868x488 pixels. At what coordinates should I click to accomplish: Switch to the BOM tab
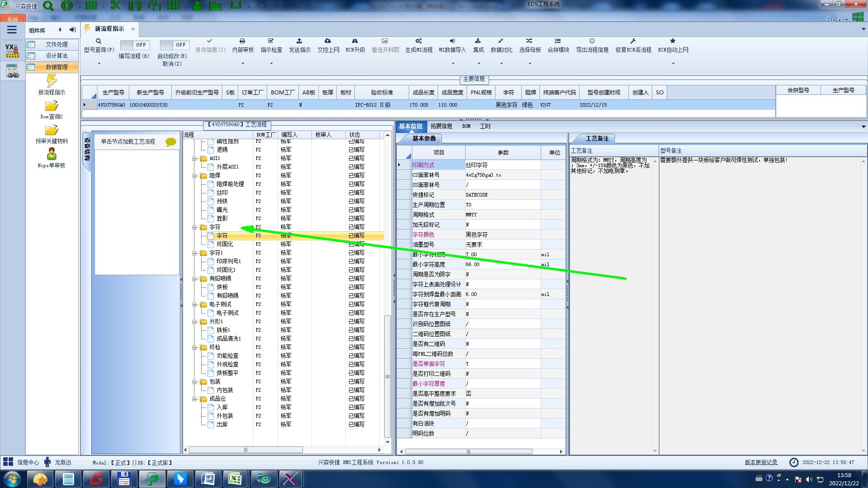pos(466,127)
